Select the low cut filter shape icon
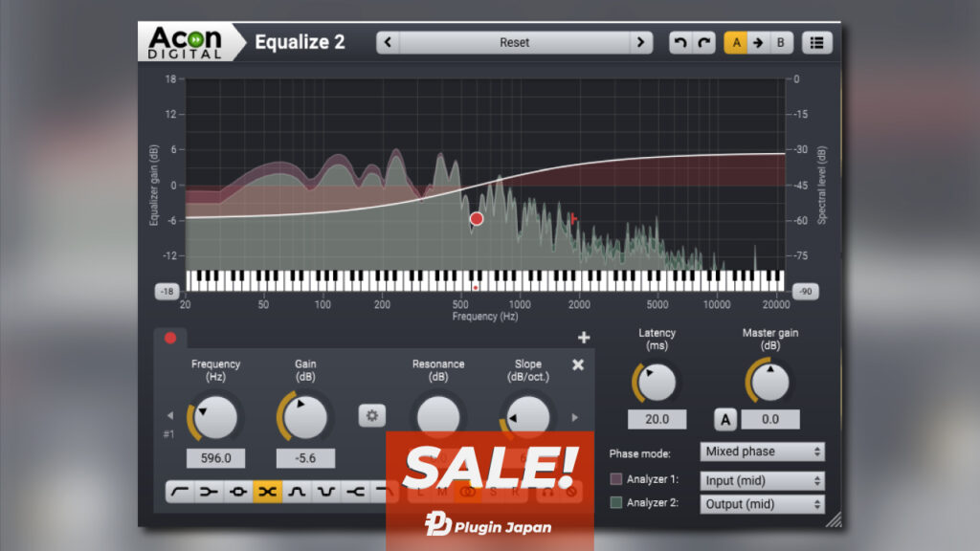Viewport: 980px width, 551px height. [179, 492]
